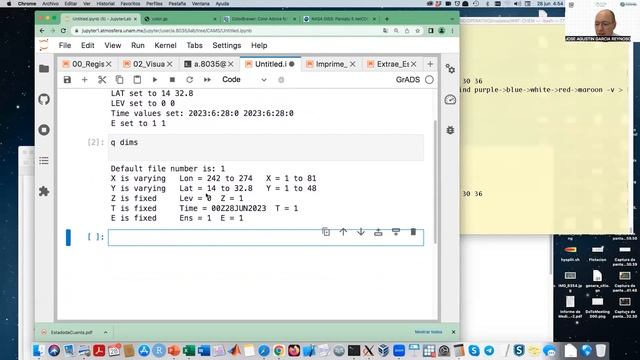Screen dimensions: 640x360
Task: Click the Chrome address bar URL
Action: (167, 31)
